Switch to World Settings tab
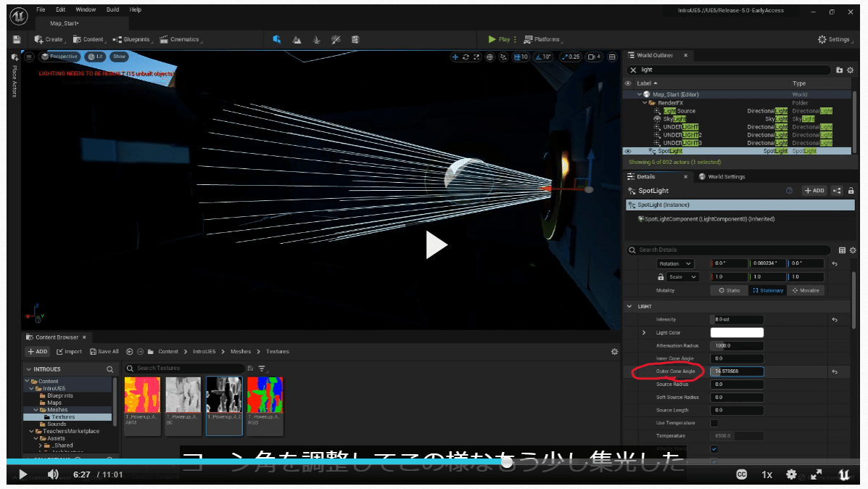The width and height of the screenshot is (868, 489). tap(722, 176)
